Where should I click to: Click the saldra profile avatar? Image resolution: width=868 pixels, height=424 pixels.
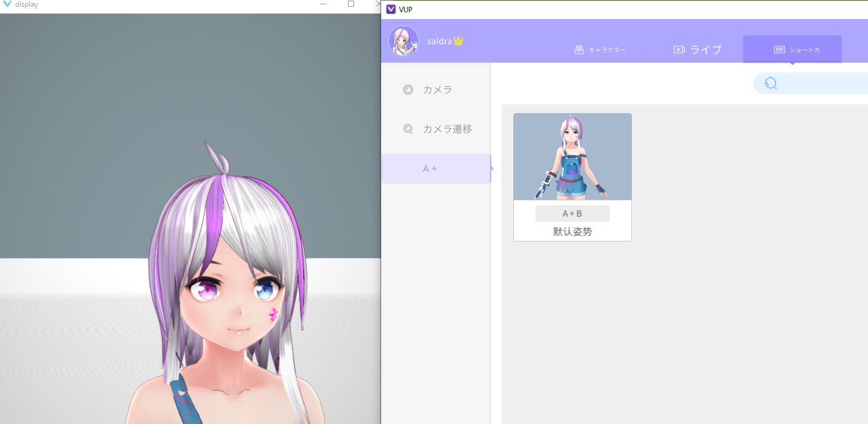coord(403,41)
